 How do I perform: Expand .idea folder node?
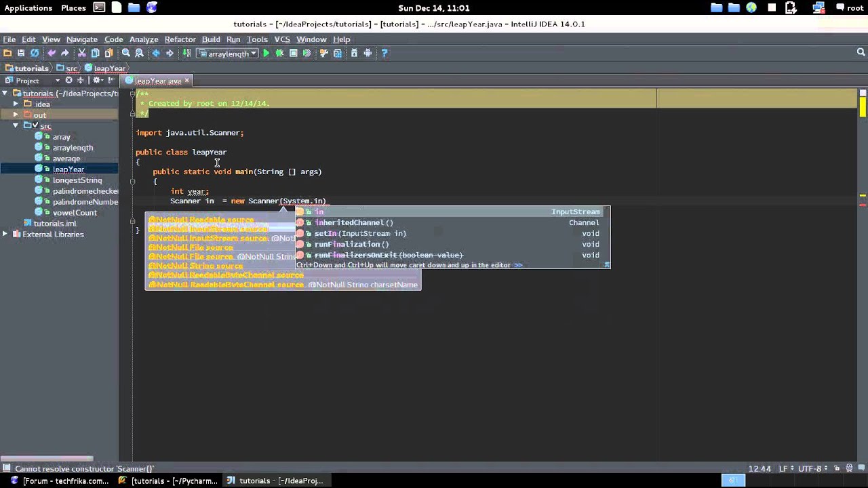point(16,104)
